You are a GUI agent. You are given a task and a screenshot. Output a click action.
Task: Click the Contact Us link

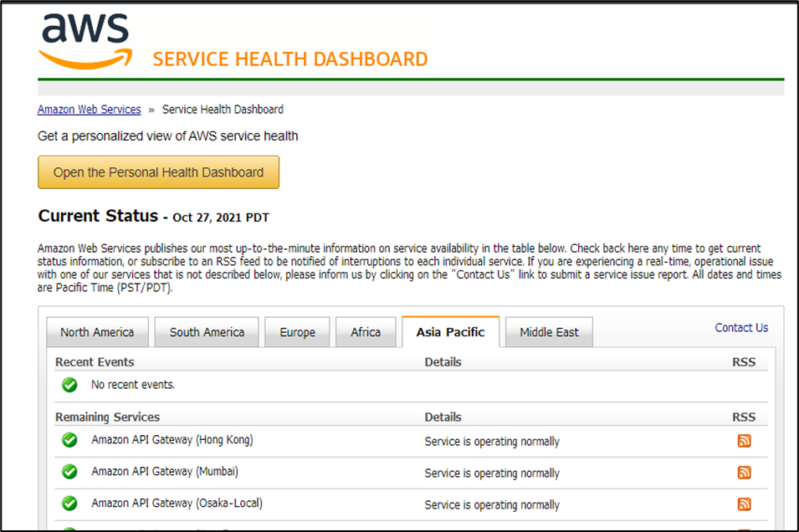tap(741, 328)
